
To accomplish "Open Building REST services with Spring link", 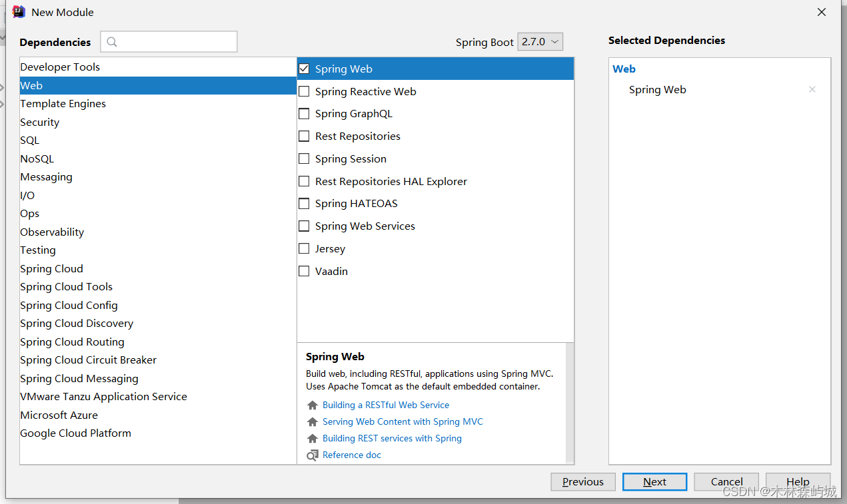I will click(392, 438).
